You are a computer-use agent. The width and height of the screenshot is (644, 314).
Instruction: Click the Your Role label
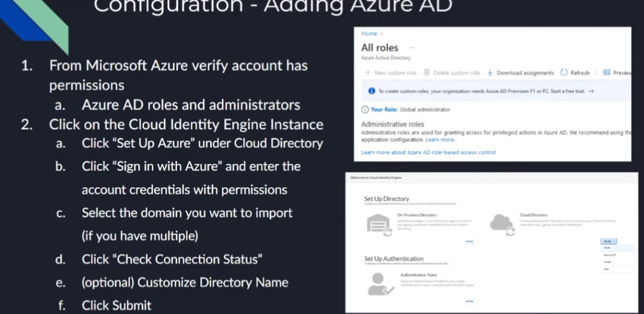coord(385,110)
